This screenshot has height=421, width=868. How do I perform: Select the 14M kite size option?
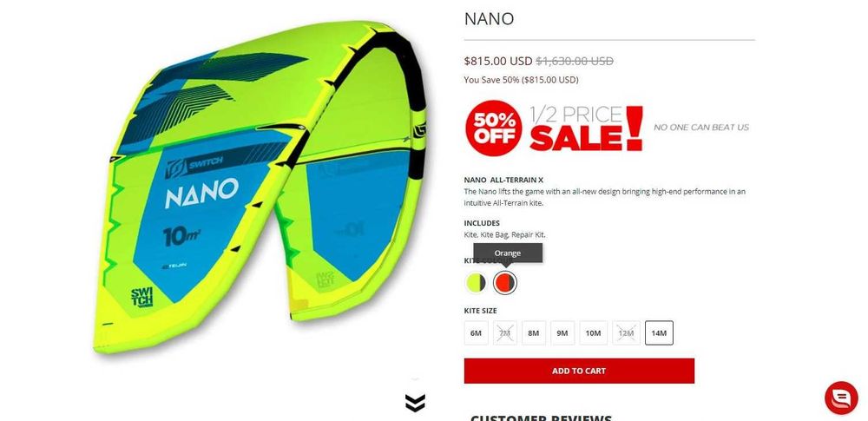click(659, 333)
